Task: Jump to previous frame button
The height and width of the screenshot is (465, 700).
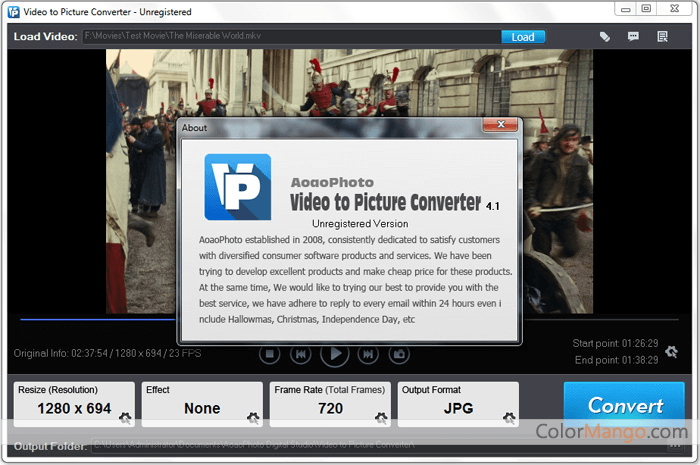Action: click(x=300, y=354)
